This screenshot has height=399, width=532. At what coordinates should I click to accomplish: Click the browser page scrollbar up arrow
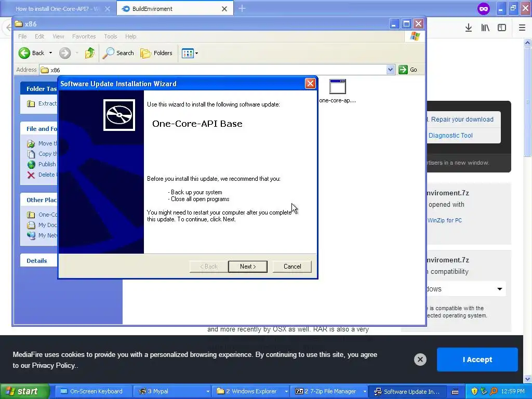coord(528,43)
